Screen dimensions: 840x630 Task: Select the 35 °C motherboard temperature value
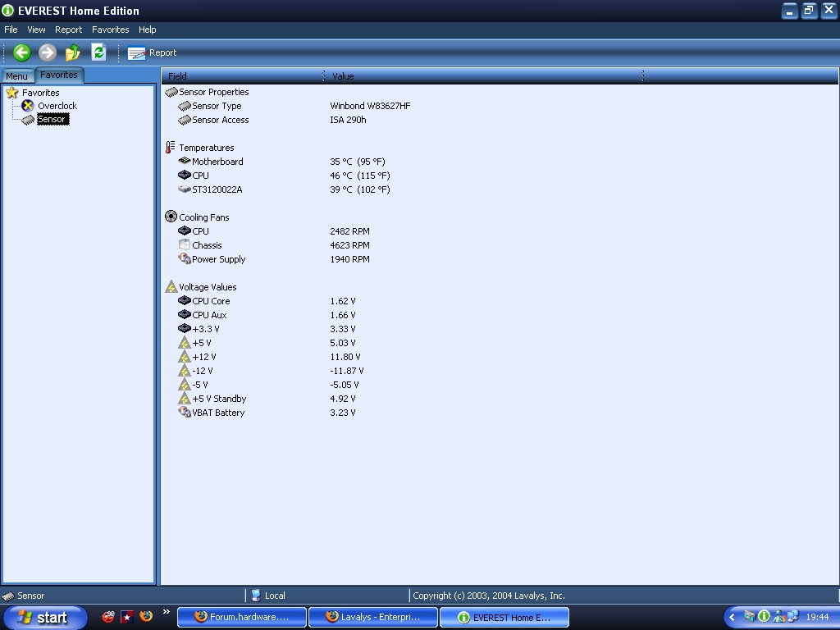(x=358, y=162)
